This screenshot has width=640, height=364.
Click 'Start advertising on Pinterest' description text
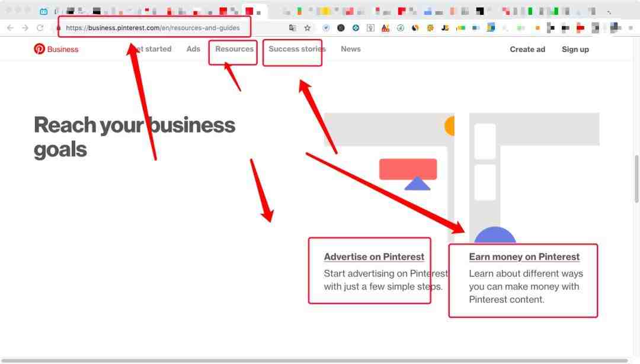[x=386, y=280]
